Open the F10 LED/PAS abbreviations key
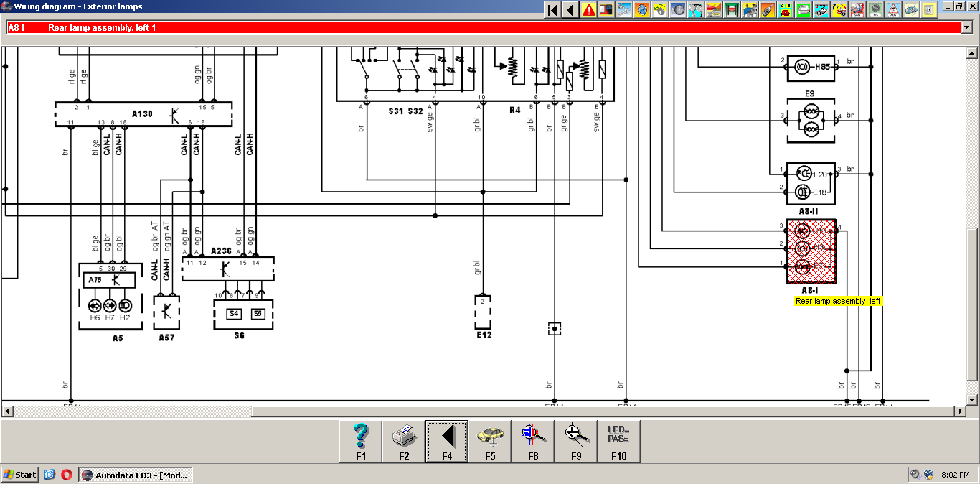The width and height of the screenshot is (980, 484). pos(618,441)
